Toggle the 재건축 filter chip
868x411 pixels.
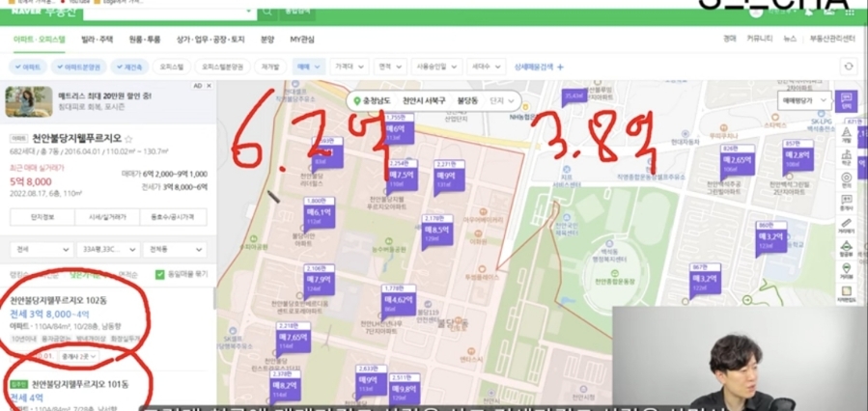(x=129, y=67)
